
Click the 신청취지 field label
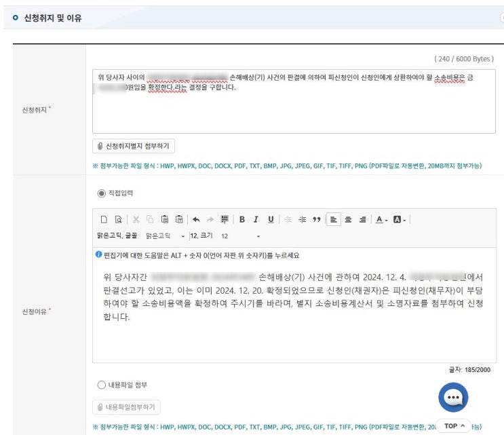[35, 110]
